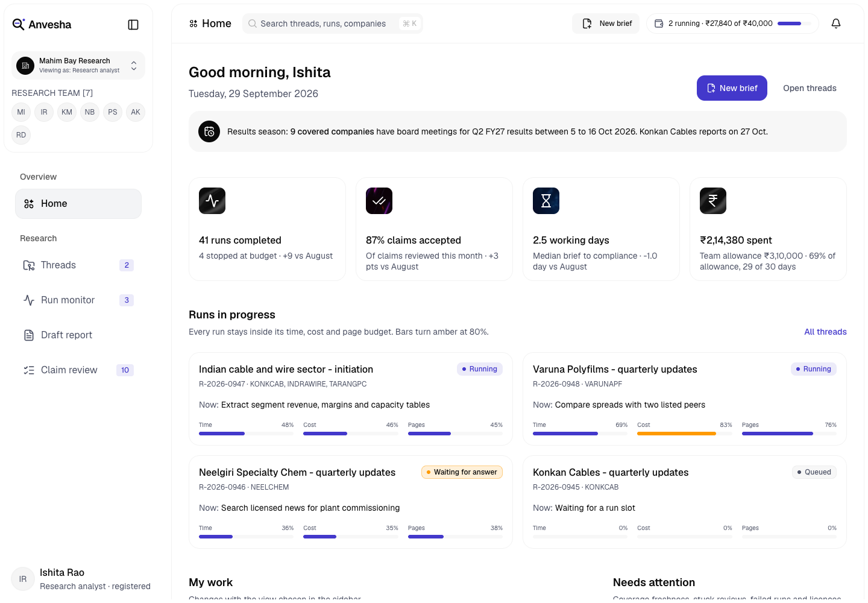Select team member avatar IR in Research Team
The height and width of the screenshot is (603, 868).
click(x=44, y=112)
